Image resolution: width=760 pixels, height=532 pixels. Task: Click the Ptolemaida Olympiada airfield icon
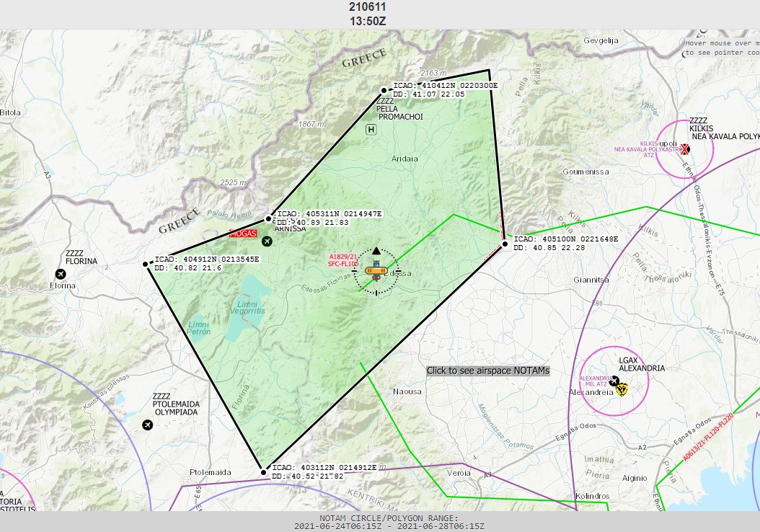(x=149, y=425)
